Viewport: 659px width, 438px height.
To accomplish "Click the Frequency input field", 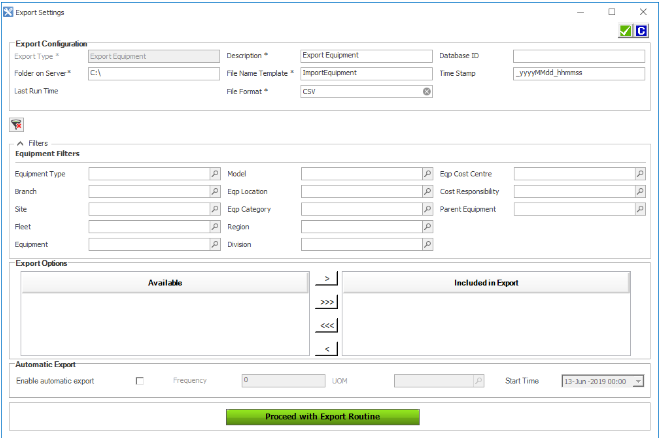I will click(x=283, y=381).
